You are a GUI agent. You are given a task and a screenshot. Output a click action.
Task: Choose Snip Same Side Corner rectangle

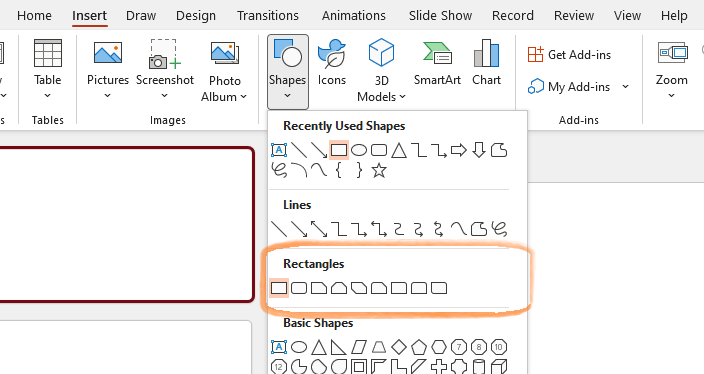tap(339, 288)
